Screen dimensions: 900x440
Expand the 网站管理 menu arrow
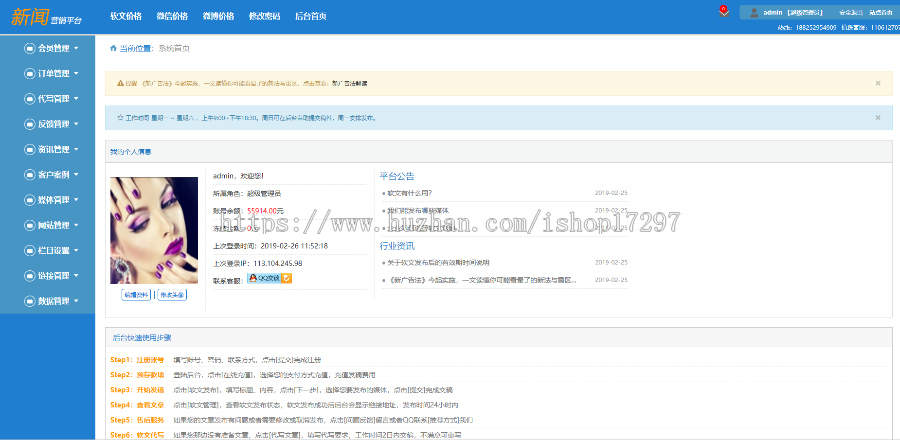click(76, 225)
